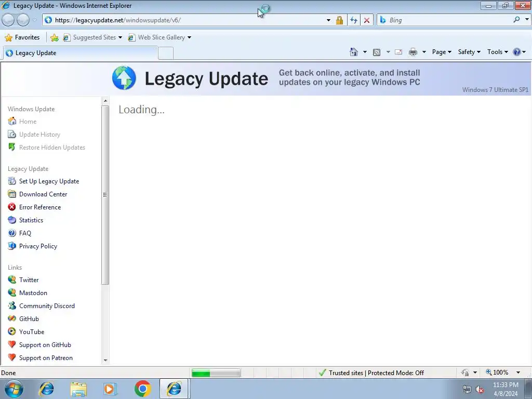The height and width of the screenshot is (399, 532).
Task: Click the Statistics pie chart icon
Action: (12, 220)
